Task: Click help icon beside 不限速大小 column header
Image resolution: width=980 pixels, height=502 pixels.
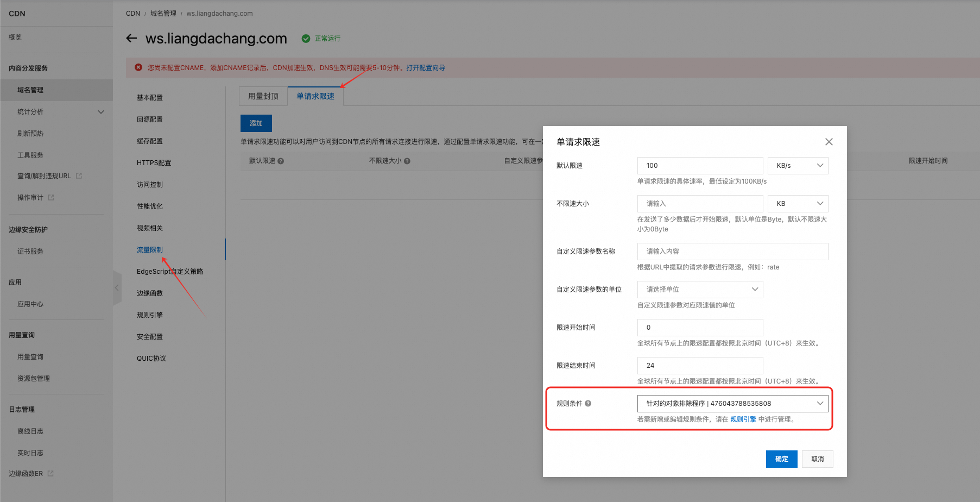Action: 407,161
